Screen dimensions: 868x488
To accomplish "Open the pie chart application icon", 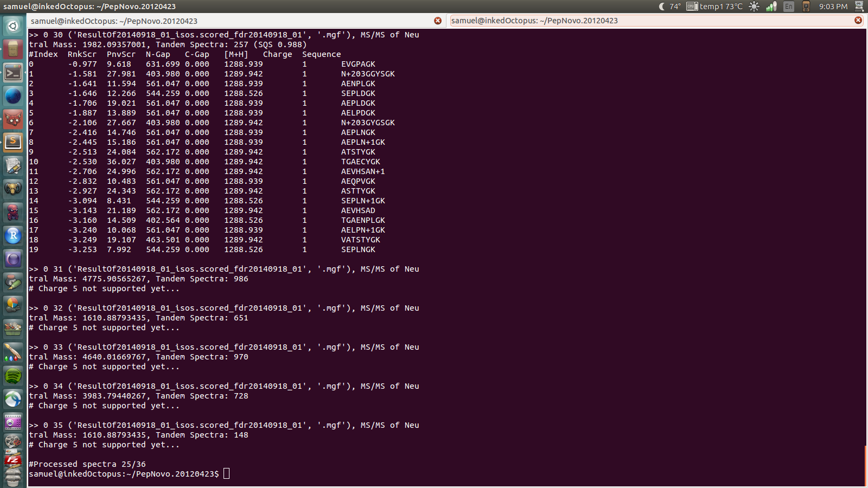I will pos(13,305).
